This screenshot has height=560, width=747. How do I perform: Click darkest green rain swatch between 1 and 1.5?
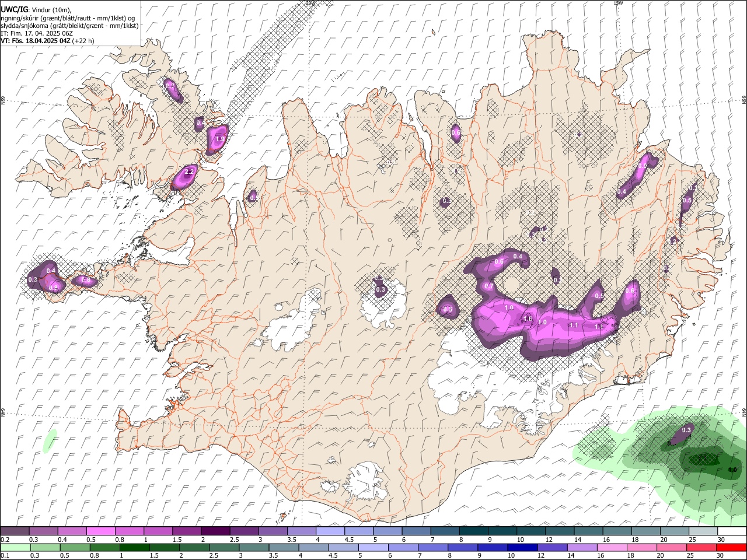[x=134, y=548]
